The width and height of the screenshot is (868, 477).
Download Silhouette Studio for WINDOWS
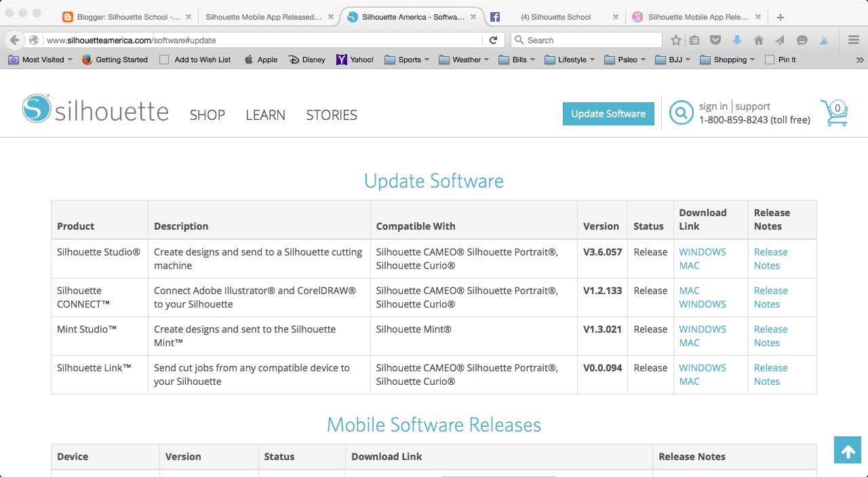tap(703, 252)
